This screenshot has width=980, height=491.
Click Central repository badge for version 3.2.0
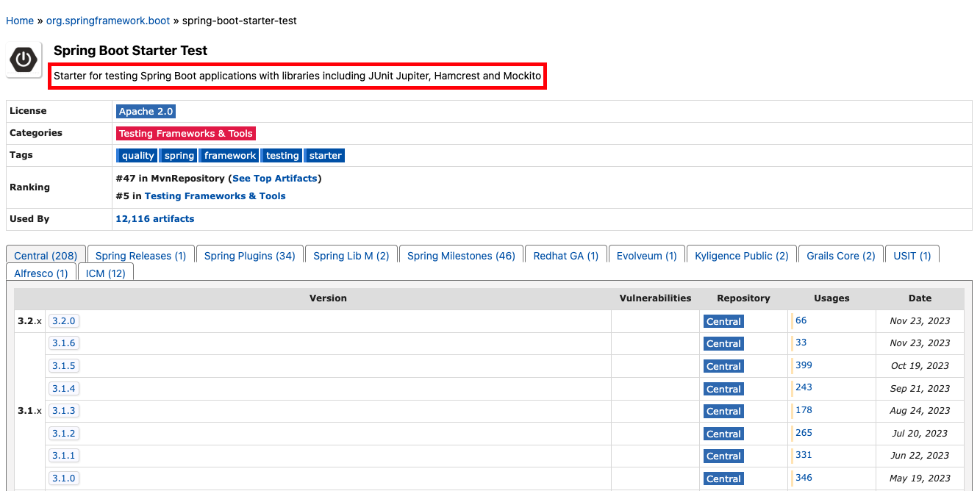tap(723, 321)
